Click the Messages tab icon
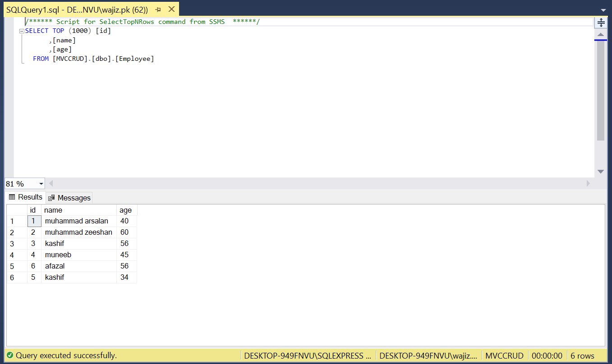This screenshot has width=612, height=364. click(x=51, y=198)
